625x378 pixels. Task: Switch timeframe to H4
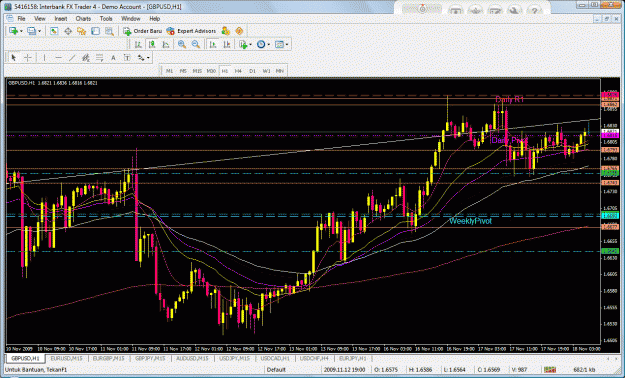pos(238,71)
